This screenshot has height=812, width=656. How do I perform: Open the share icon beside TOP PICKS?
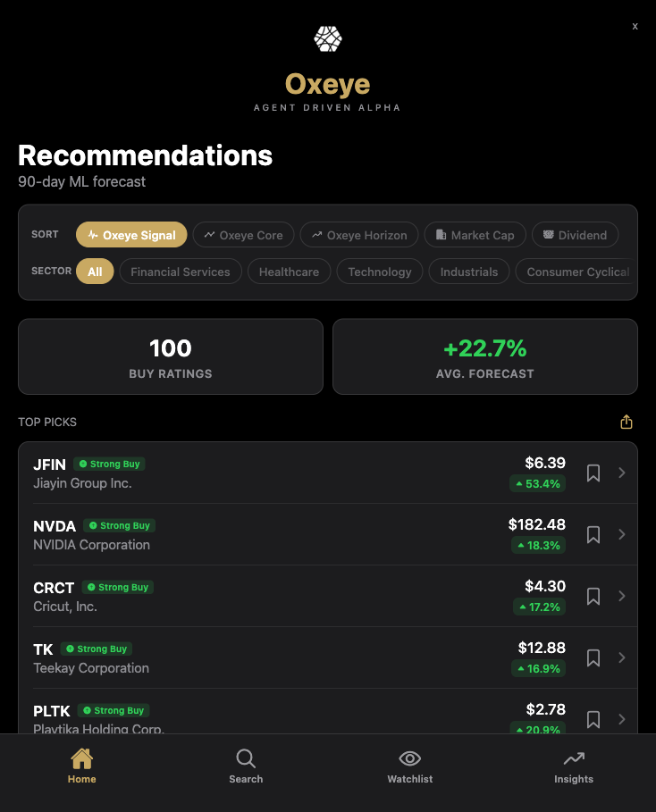click(x=626, y=421)
